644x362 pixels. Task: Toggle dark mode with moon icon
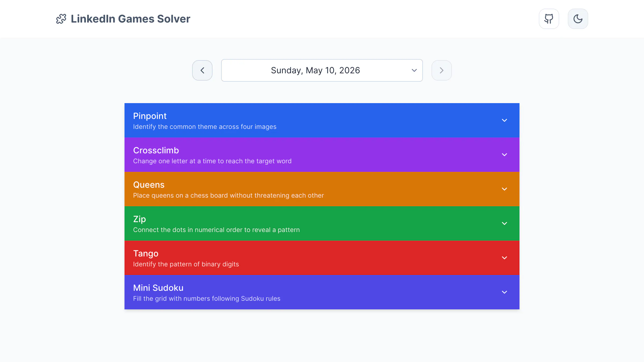pyautogui.click(x=578, y=19)
